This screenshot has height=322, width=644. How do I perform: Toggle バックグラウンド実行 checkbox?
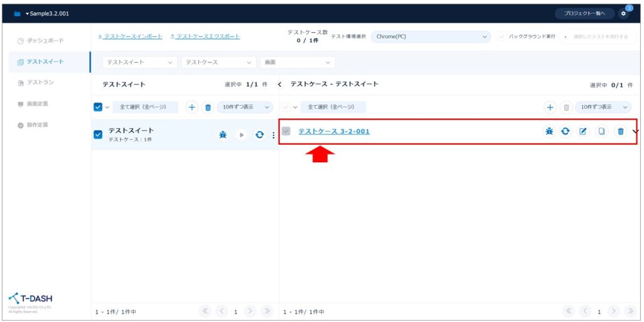pos(502,36)
